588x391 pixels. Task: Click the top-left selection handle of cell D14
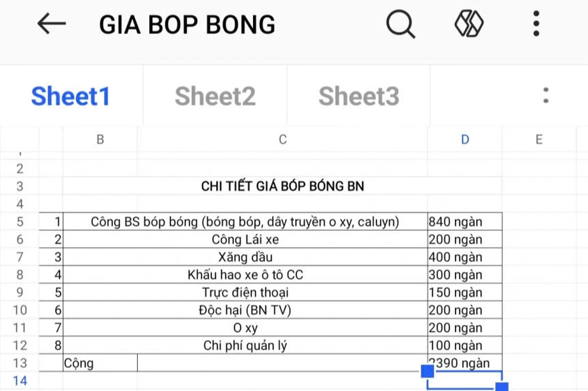tap(428, 371)
